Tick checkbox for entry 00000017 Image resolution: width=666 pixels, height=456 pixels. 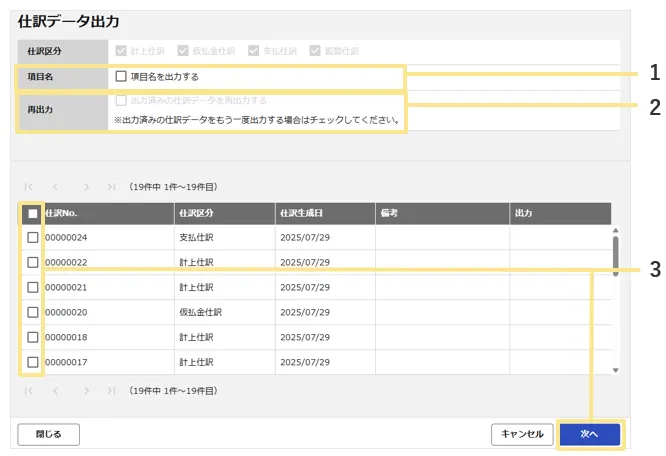click(33, 362)
